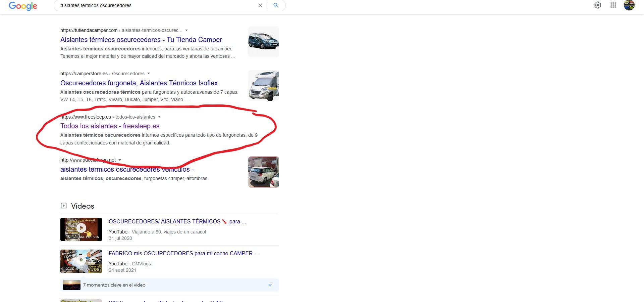644x302 pixels.
Task: Open the Google account avatar
Action: [629, 5]
